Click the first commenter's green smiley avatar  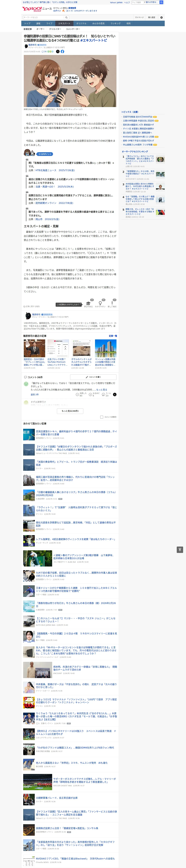(26, 384)
